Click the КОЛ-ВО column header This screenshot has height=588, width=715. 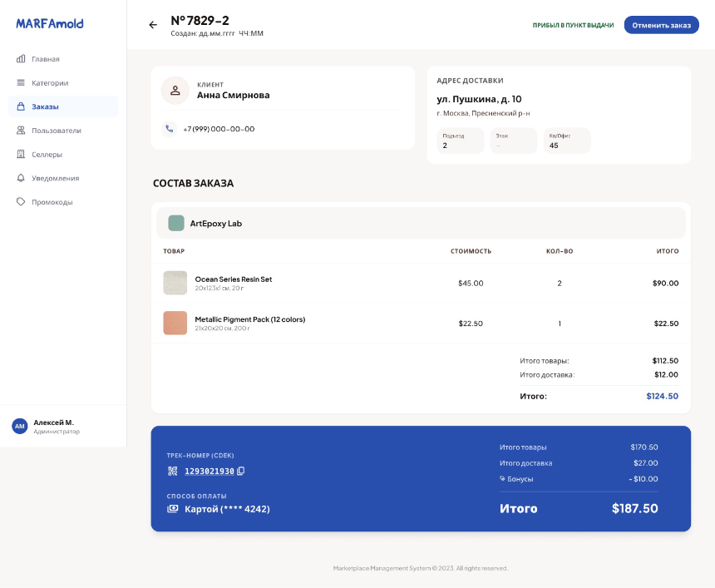point(560,251)
